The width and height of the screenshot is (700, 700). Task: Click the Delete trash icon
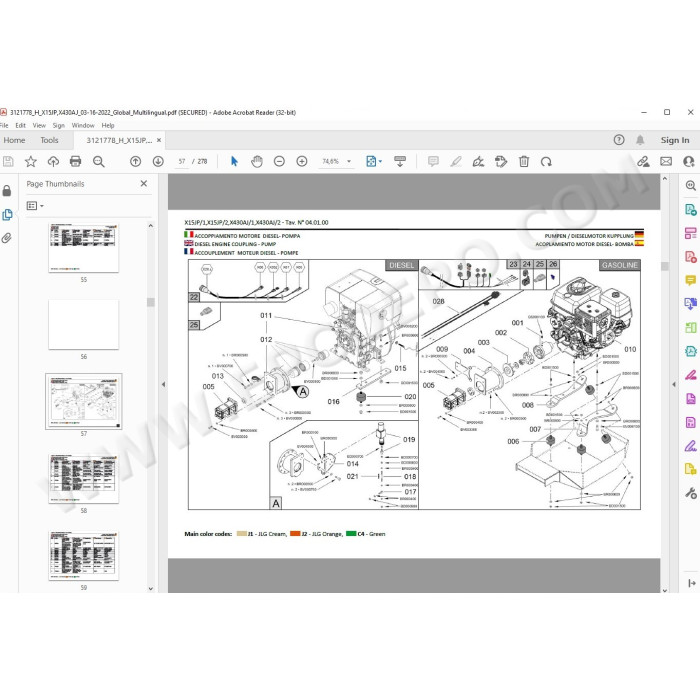click(x=524, y=161)
